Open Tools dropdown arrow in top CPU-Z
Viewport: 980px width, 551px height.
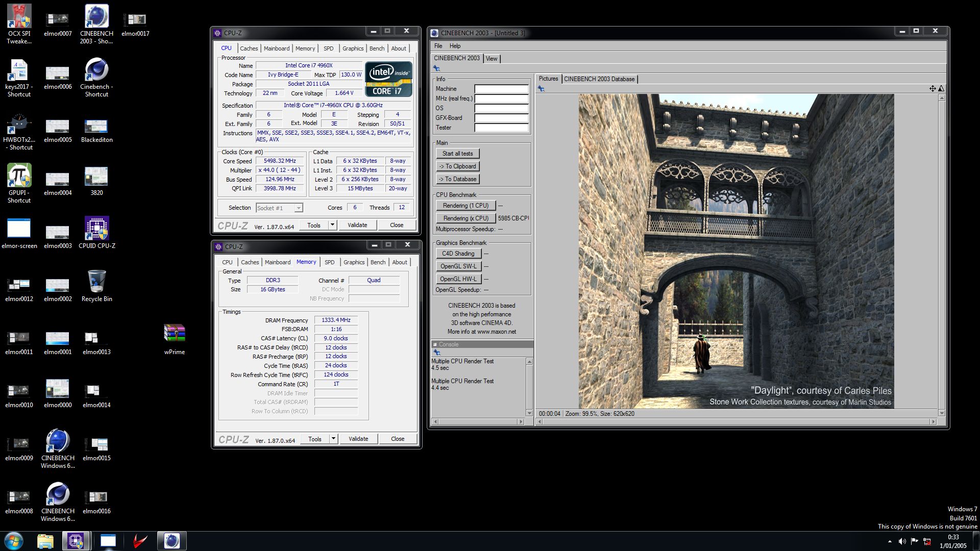point(332,225)
